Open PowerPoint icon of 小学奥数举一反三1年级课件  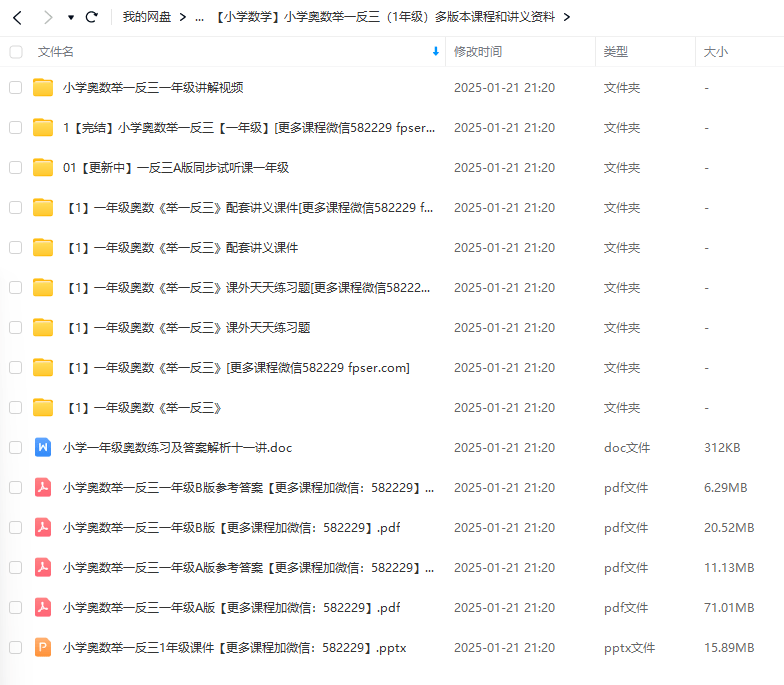43,648
